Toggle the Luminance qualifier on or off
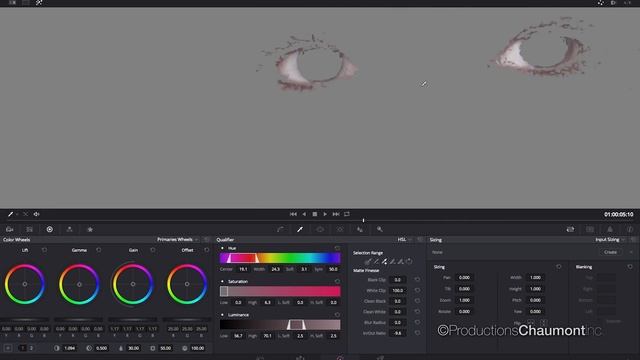The height and width of the screenshot is (360, 640). point(222,315)
